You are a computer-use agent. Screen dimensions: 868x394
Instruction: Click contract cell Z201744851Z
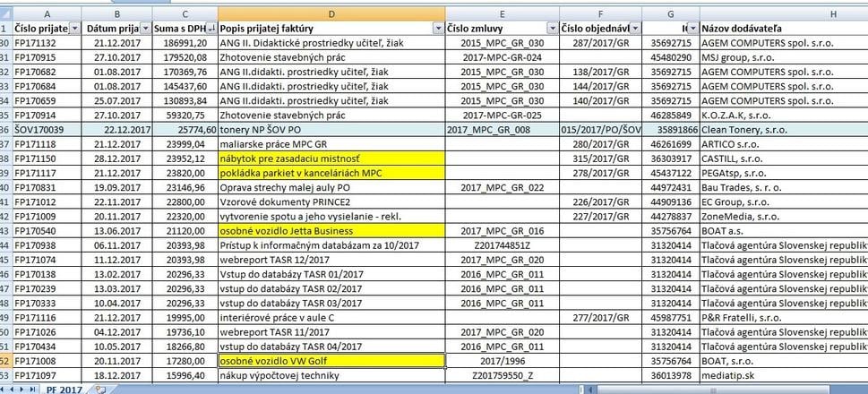tap(502, 245)
